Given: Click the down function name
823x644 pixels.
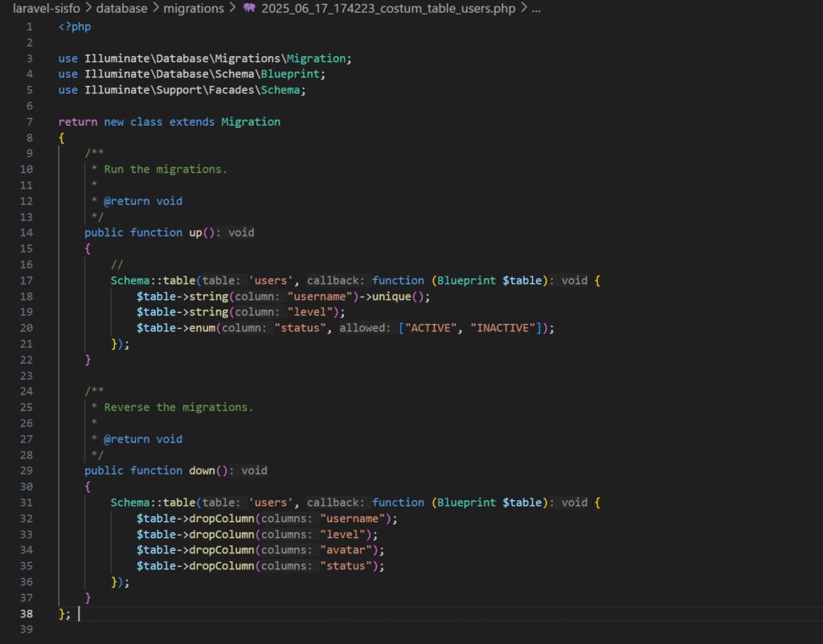Looking at the screenshot, I should pyautogui.click(x=202, y=470).
